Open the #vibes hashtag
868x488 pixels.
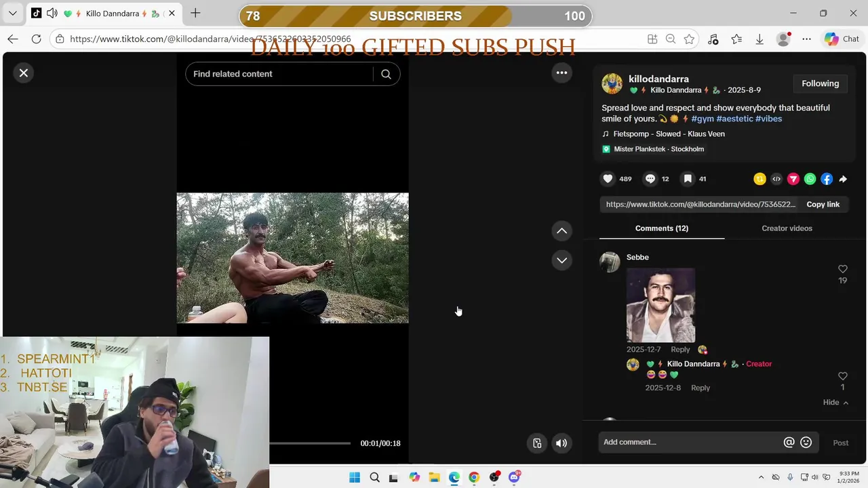click(x=768, y=119)
